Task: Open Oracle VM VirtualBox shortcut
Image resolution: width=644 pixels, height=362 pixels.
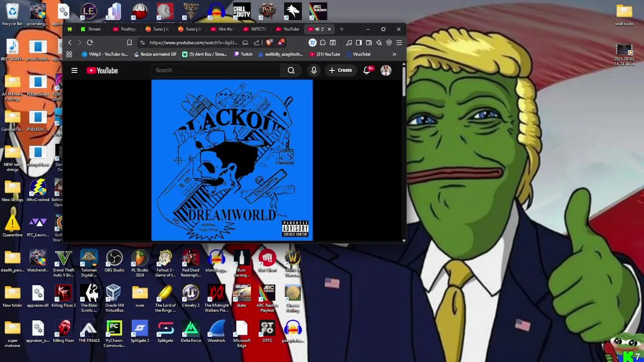Action: (x=114, y=299)
